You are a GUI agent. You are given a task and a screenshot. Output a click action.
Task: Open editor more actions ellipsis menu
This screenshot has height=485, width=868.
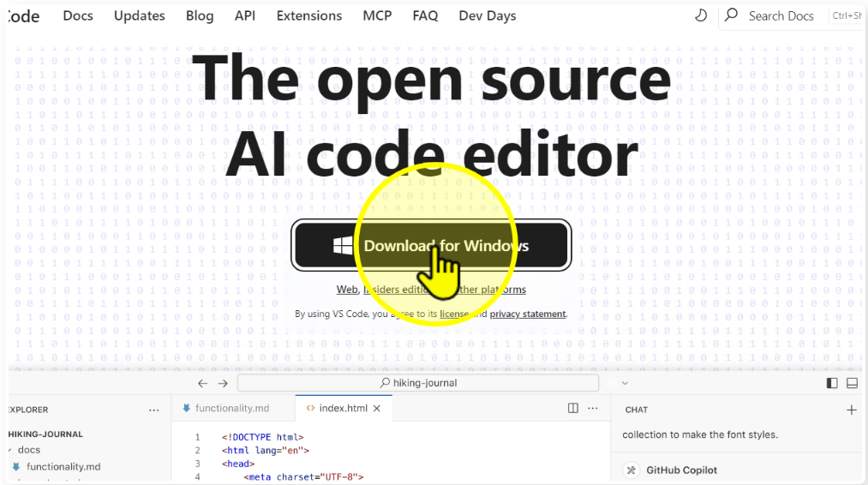594,409
